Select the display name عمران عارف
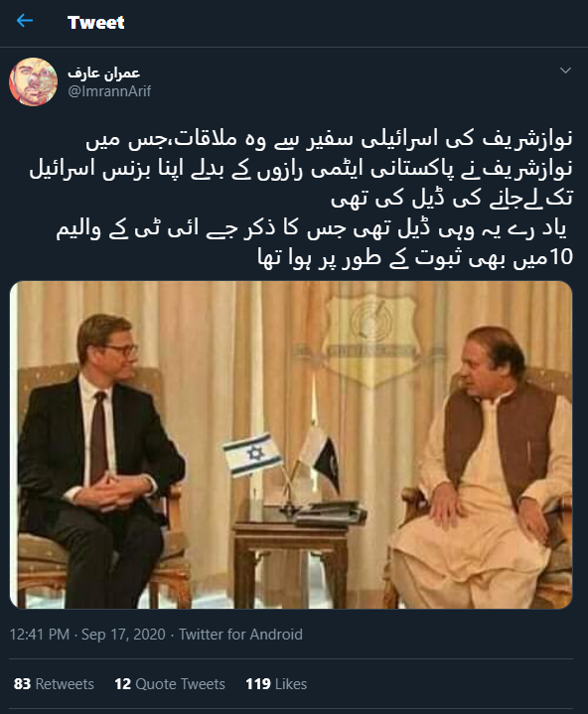Image resolution: width=588 pixels, height=714 pixels. (104, 72)
